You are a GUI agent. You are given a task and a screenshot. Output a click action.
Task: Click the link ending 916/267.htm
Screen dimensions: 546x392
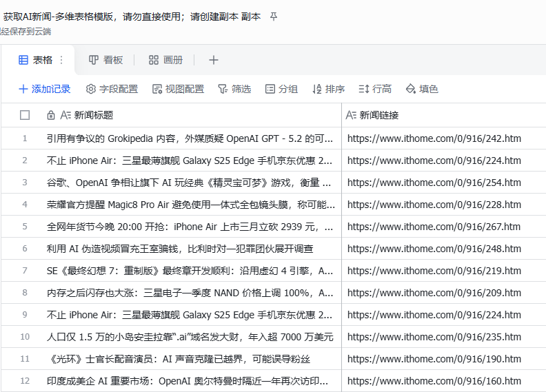coord(434,227)
